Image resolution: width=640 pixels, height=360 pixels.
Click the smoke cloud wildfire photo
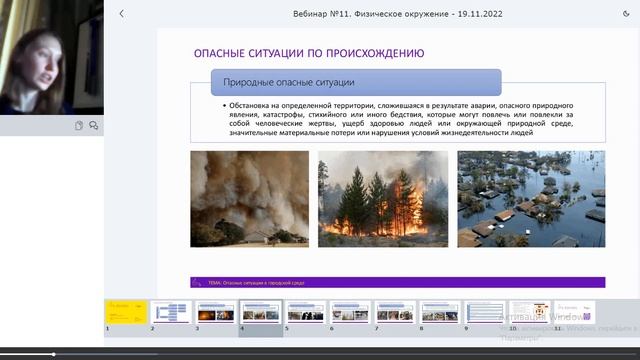click(249, 199)
